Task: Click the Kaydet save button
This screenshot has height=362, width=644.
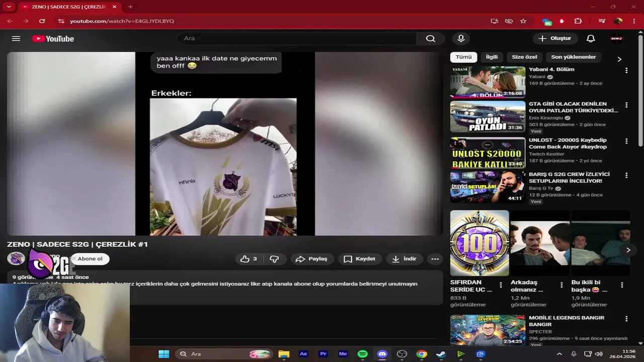Action: pyautogui.click(x=360, y=259)
